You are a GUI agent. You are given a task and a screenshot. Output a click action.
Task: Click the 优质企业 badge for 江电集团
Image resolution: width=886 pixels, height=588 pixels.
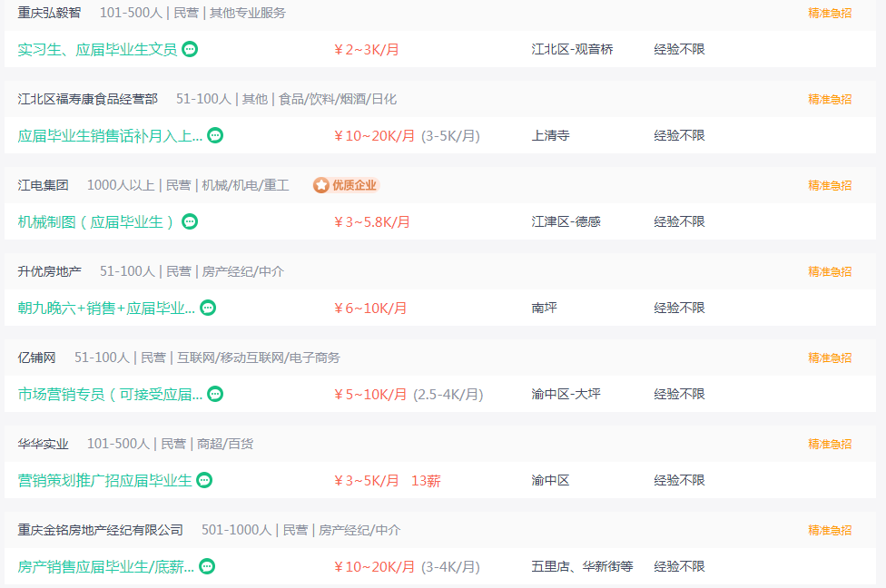347,185
